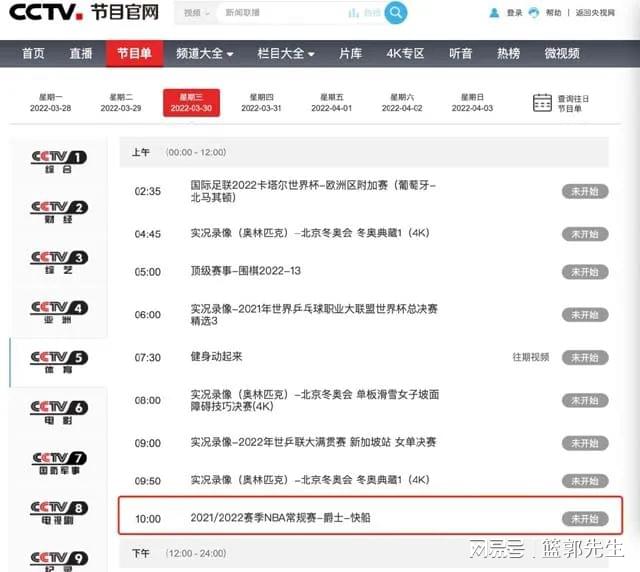Click 单板滑雪女子坡面障碍技巧决赛 program title
The image size is (640, 572).
(x=315, y=400)
